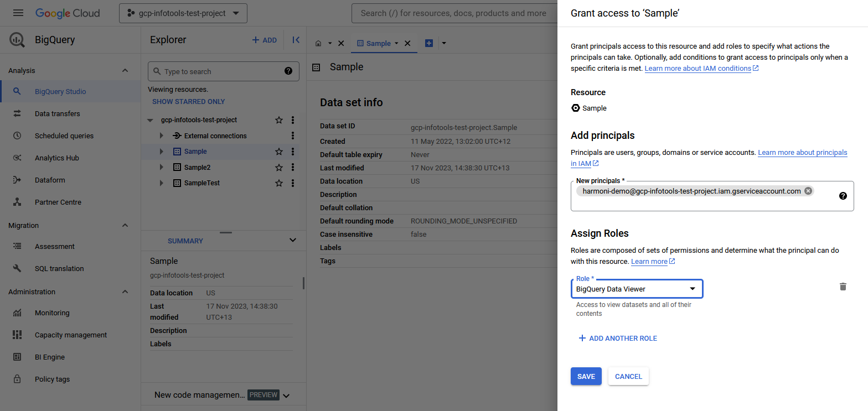Image resolution: width=868 pixels, height=411 pixels.
Task: Collapse gcp-infotools-test-project tree node
Action: [x=150, y=120]
